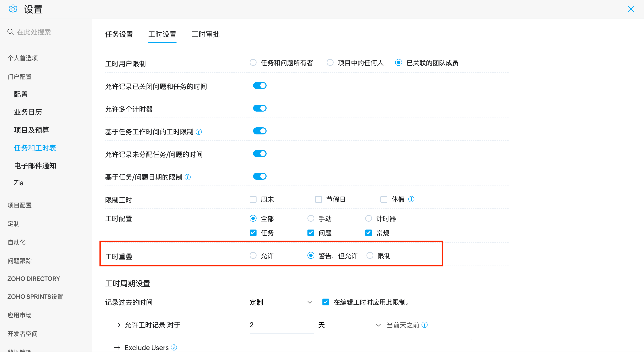This screenshot has height=352, width=644.
Task: Switch to the 任务设置 tab
Action: 119,34
